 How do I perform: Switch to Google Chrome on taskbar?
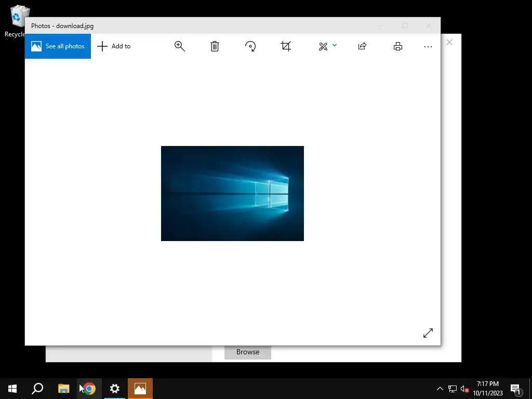click(x=89, y=389)
